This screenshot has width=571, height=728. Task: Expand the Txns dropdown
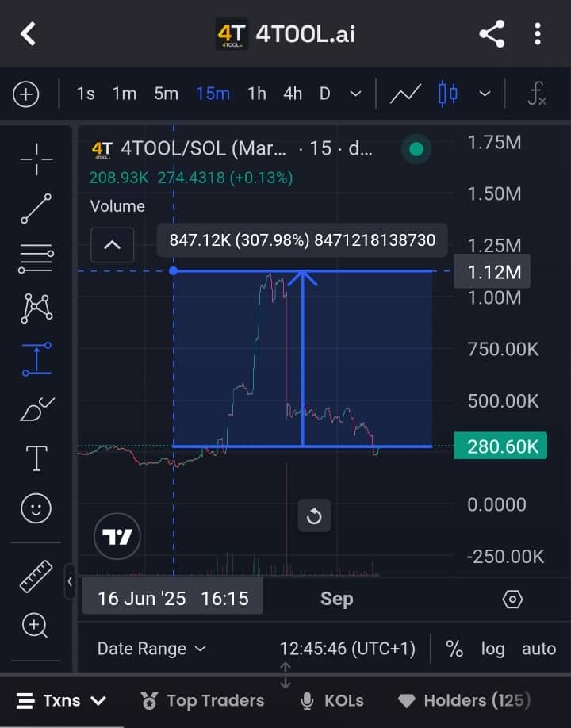[x=61, y=700]
